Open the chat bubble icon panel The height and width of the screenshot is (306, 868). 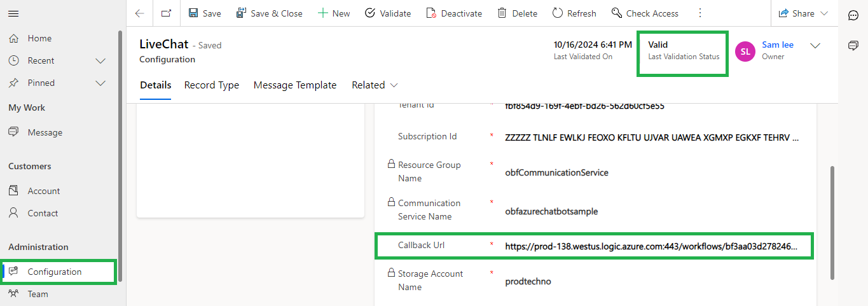click(853, 15)
